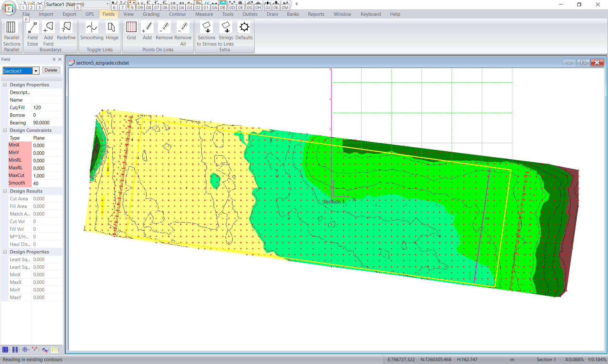Toggle the Smoothing link option
Viewport: 608px width, 364px height.
click(92, 28)
